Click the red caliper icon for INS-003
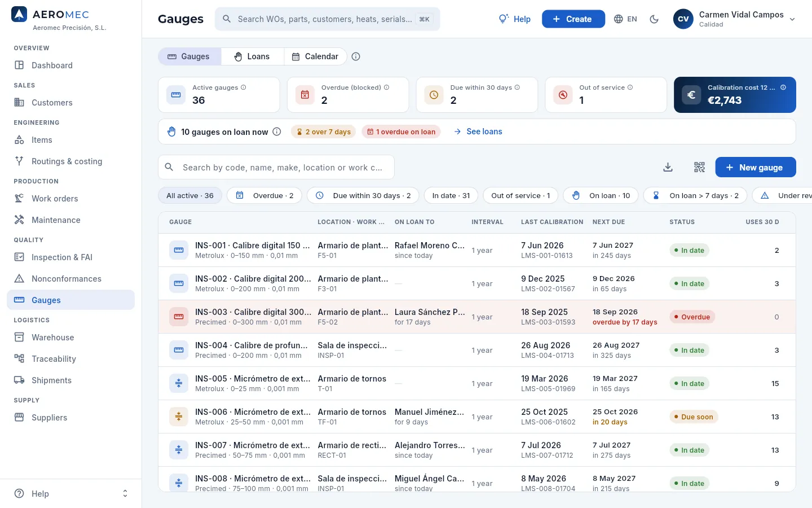The width and height of the screenshot is (812, 508). point(179,317)
